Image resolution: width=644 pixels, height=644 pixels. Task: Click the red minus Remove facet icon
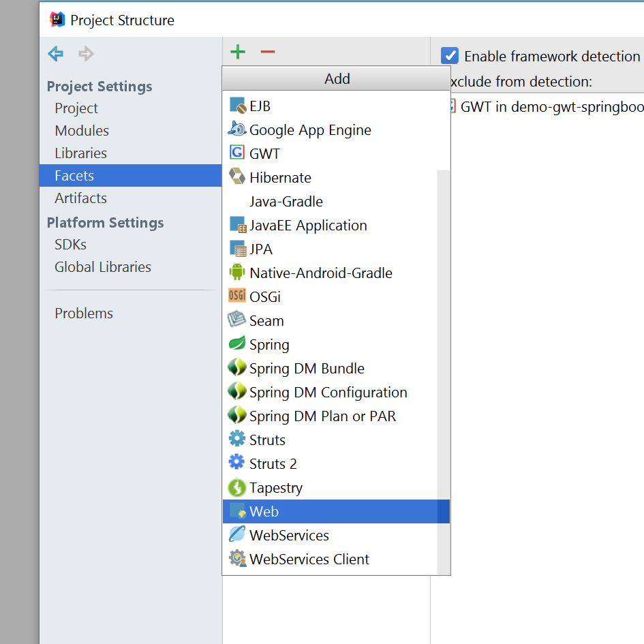pyautogui.click(x=267, y=52)
